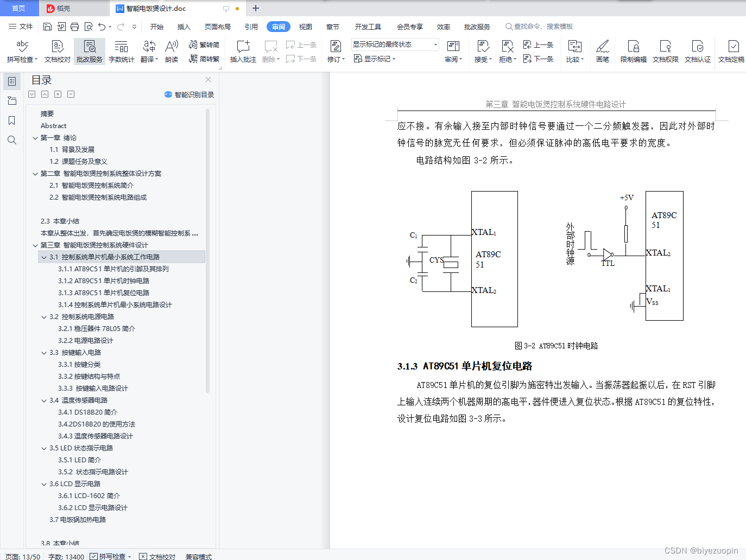
Task: Click the outline panel vertical scrollbar
Action: pyautogui.click(x=207, y=250)
